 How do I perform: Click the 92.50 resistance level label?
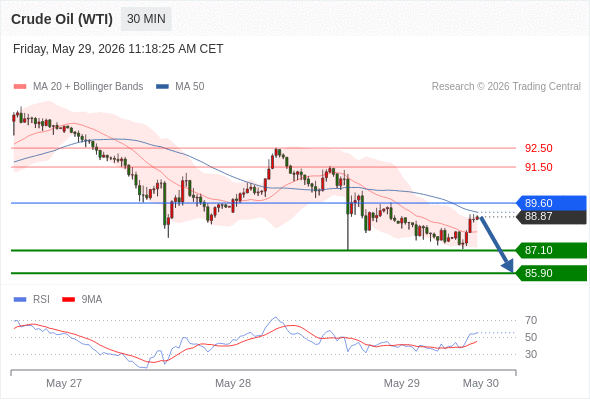coord(539,148)
